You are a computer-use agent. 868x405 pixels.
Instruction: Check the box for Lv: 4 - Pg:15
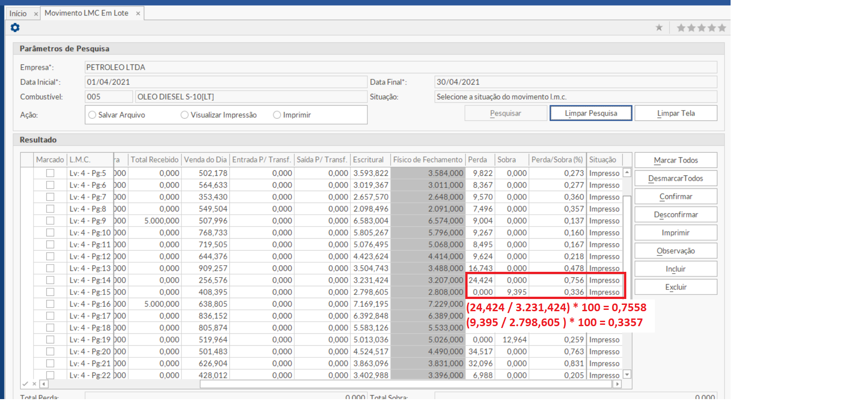tap(50, 292)
